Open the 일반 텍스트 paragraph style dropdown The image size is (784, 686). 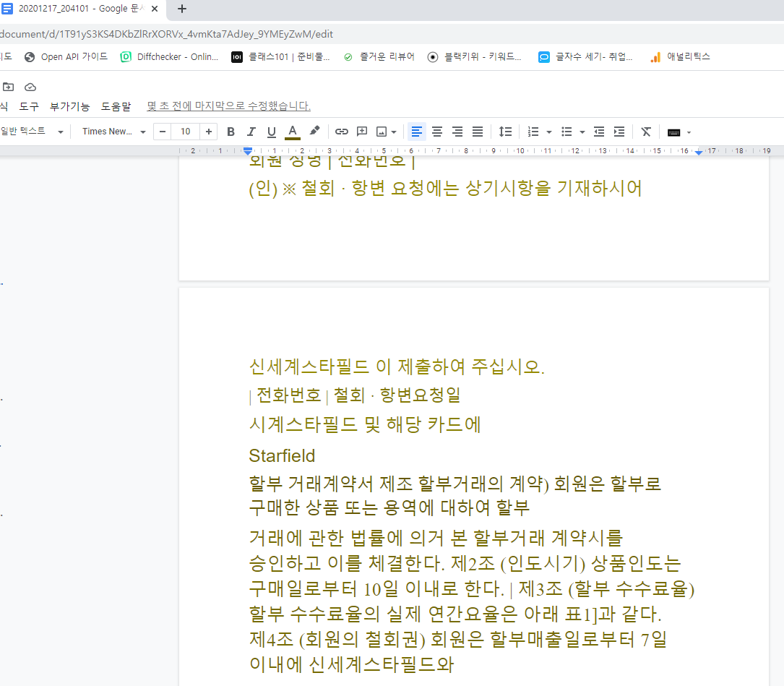point(32,132)
